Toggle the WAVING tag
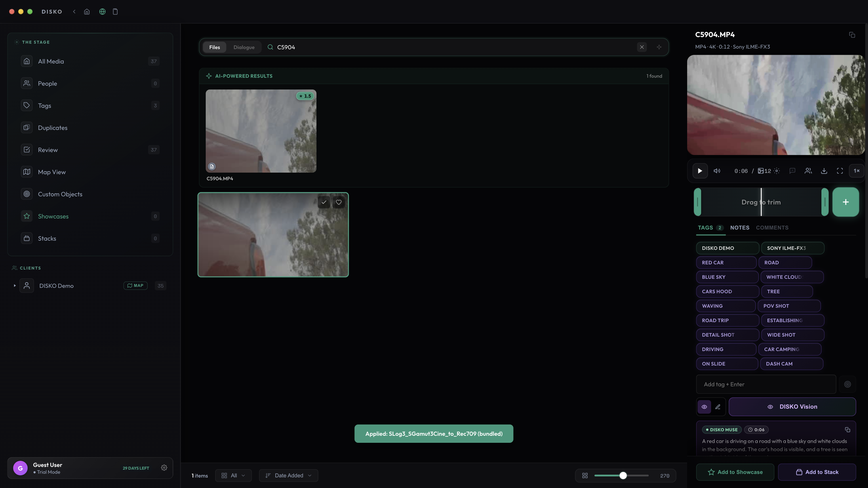Screen dimensions: 868x488 pos(726,306)
